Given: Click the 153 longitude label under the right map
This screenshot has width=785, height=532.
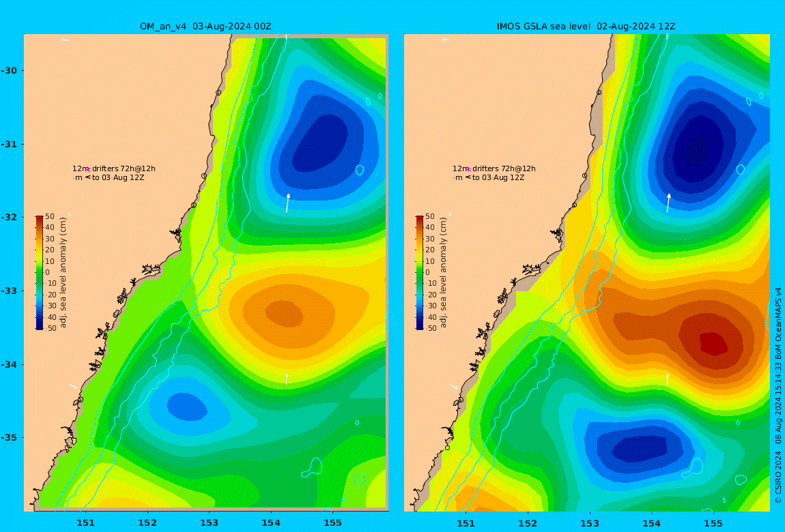Looking at the screenshot, I should [x=590, y=523].
